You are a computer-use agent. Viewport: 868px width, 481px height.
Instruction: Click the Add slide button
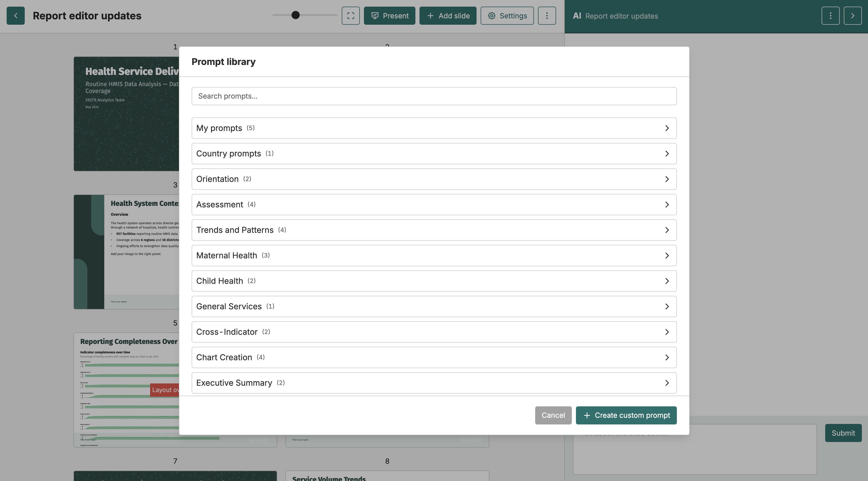(x=448, y=16)
